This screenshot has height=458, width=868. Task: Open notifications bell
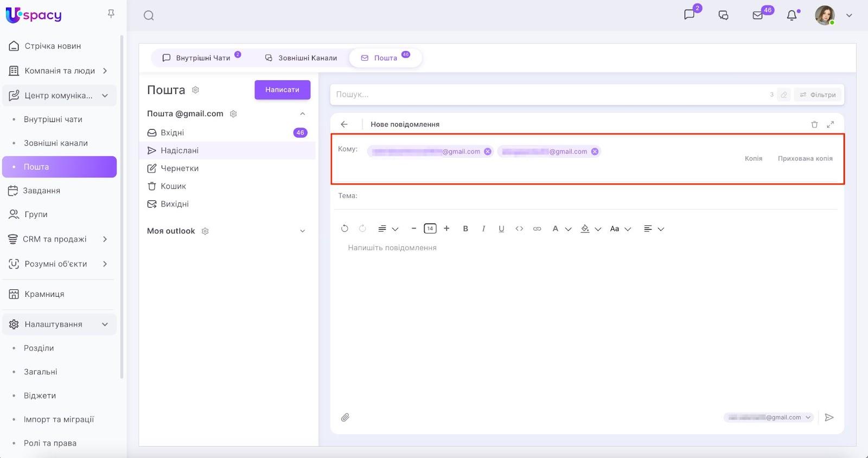(792, 15)
